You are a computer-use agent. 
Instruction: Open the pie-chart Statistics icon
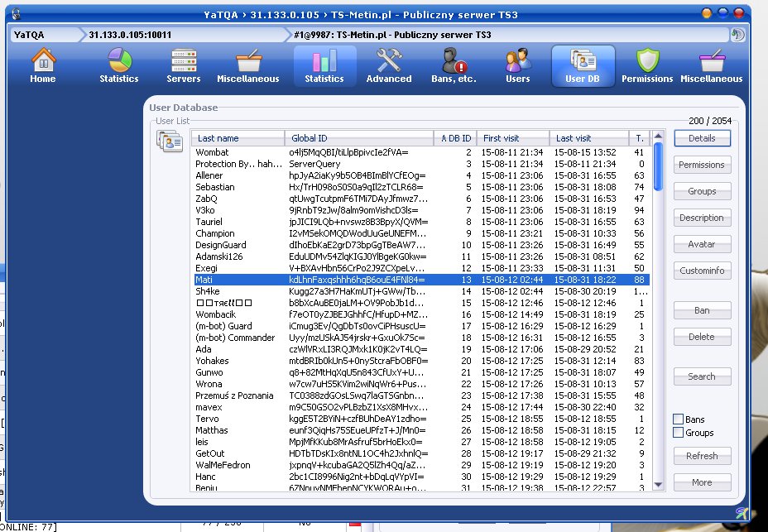click(119, 66)
